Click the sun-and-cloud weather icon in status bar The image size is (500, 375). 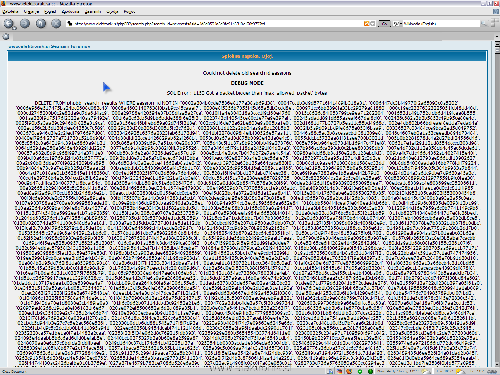tap(425, 371)
